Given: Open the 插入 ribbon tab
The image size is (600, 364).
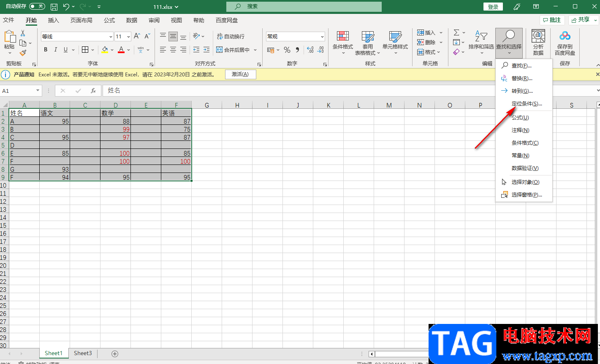Looking at the screenshot, I should (x=54, y=20).
